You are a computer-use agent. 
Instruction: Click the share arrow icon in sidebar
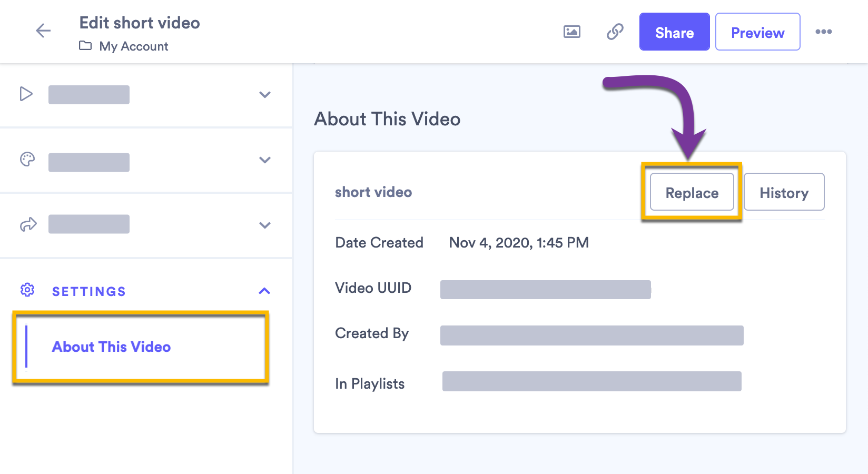tap(28, 224)
